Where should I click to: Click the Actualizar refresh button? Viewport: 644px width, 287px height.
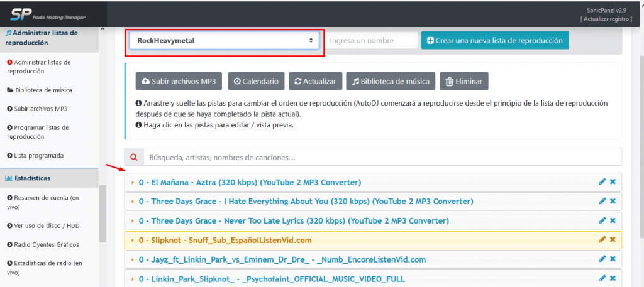coord(316,81)
